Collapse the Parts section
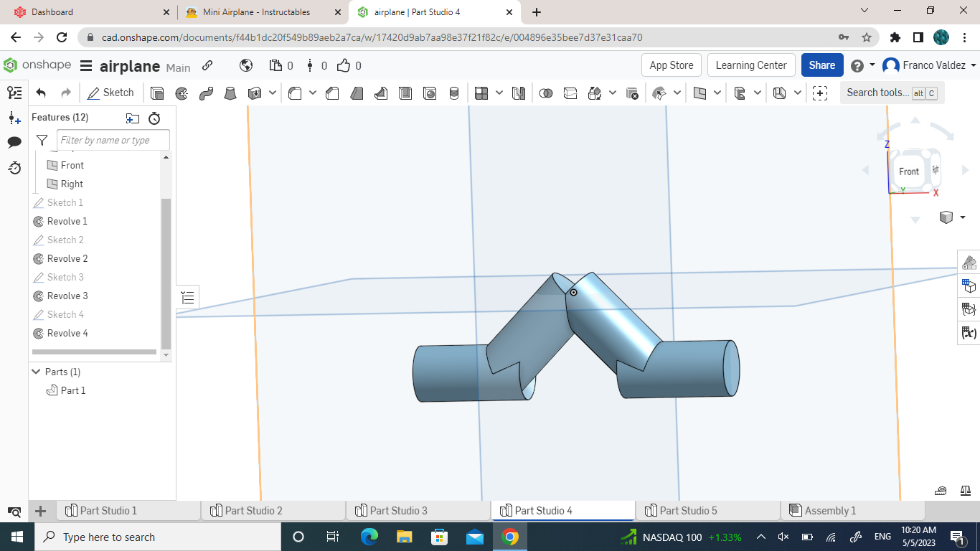 [x=36, y=372]
